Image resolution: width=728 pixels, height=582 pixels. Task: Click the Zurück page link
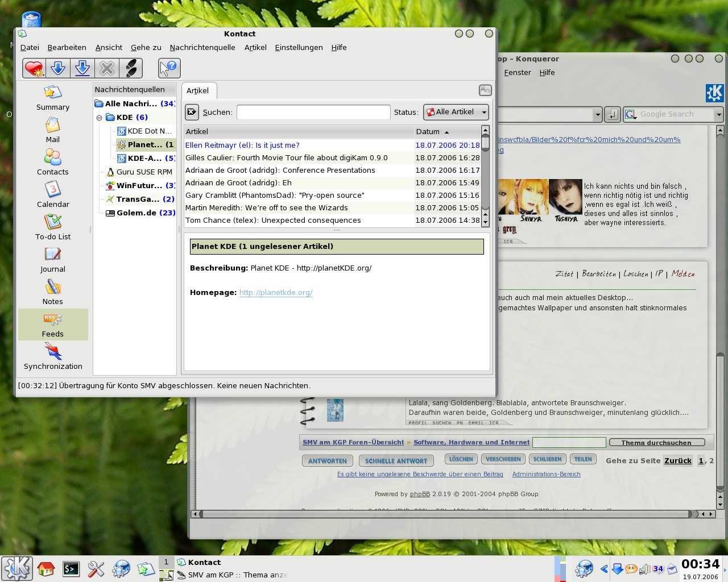pos(678,461)
